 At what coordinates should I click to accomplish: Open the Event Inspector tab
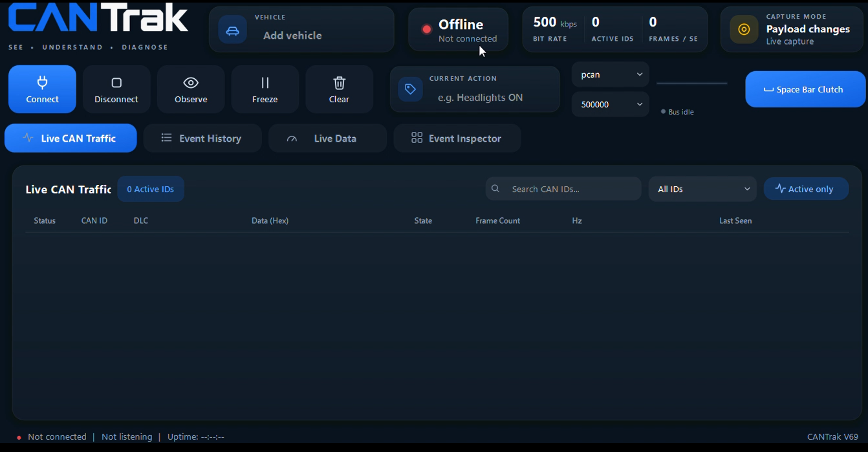tap(457, 138)
